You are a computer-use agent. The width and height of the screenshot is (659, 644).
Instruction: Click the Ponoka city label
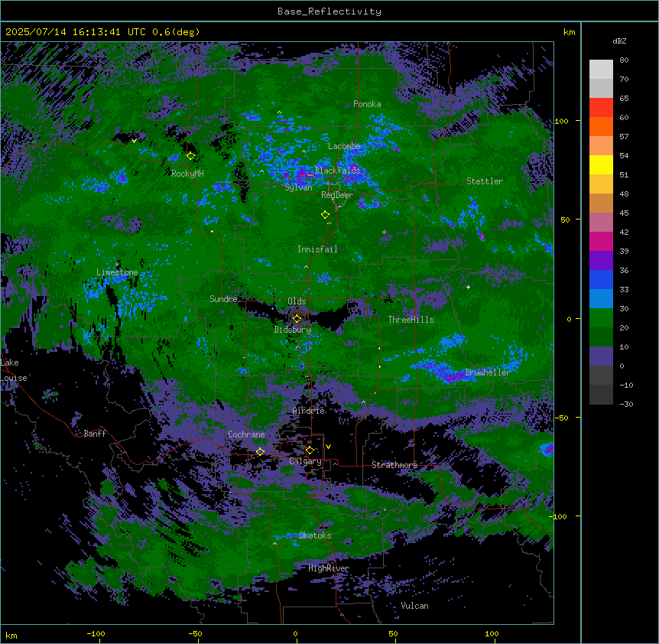[367, 104]
